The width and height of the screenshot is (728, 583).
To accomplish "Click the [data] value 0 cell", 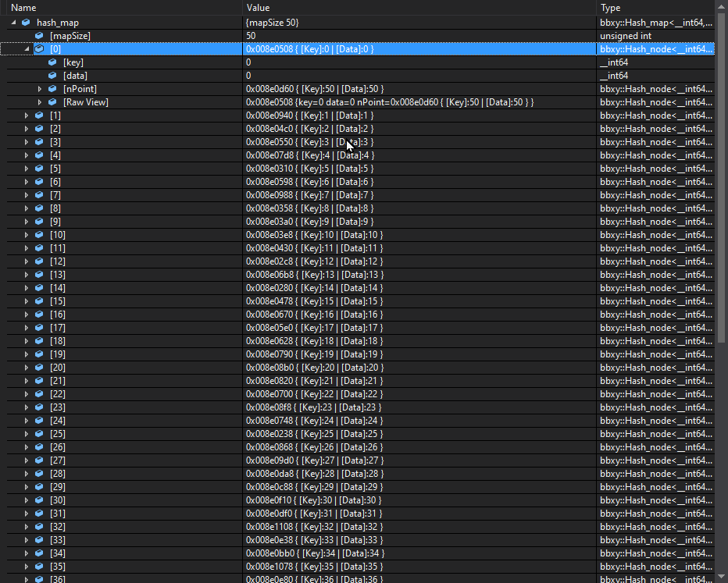I will point(248,75).
